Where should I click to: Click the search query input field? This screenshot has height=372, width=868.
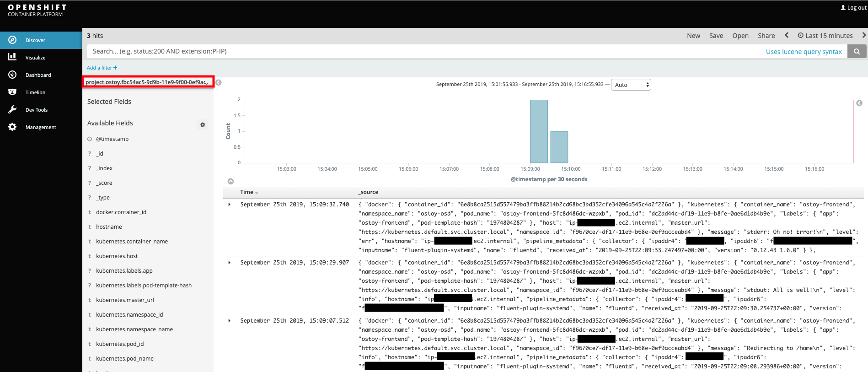[x=412, y=51]
